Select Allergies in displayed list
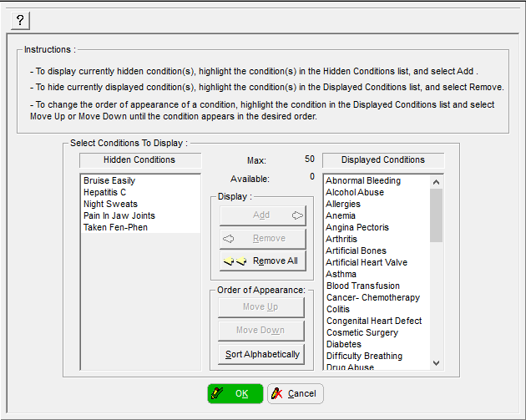The height and width of the screenshot is (420, 526). point(377,204)
